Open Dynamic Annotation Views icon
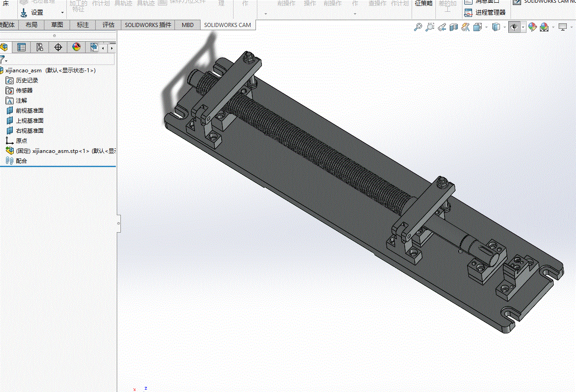Image resolution: width=576 pixels, height=392 pixels. click(x=466, y=27)
